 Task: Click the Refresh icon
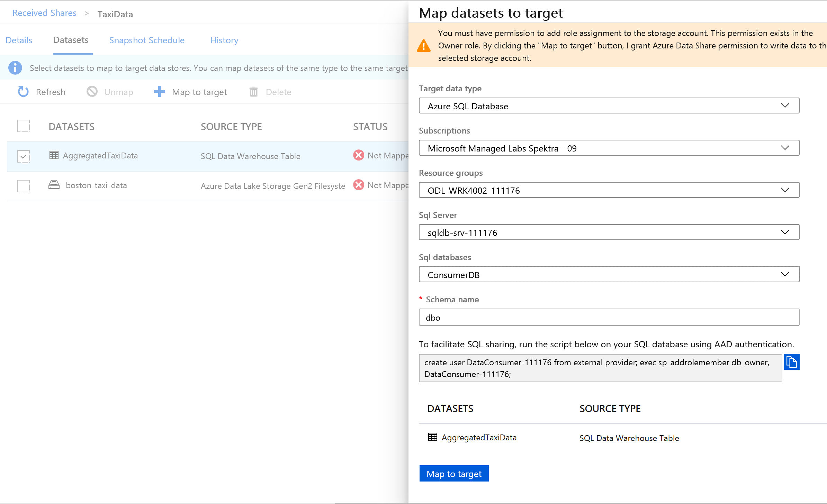click(x=23, y=92)
